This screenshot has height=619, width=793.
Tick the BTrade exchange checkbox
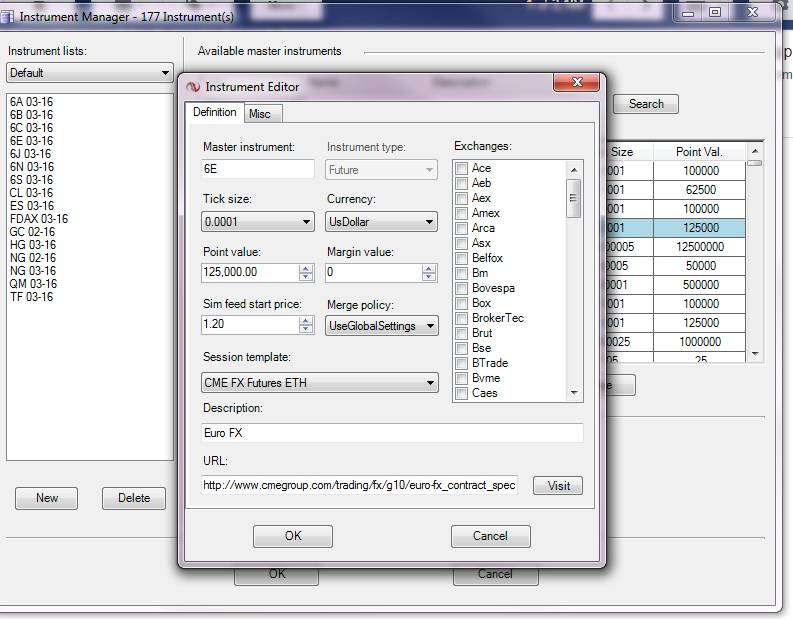[x=461, y=363]
